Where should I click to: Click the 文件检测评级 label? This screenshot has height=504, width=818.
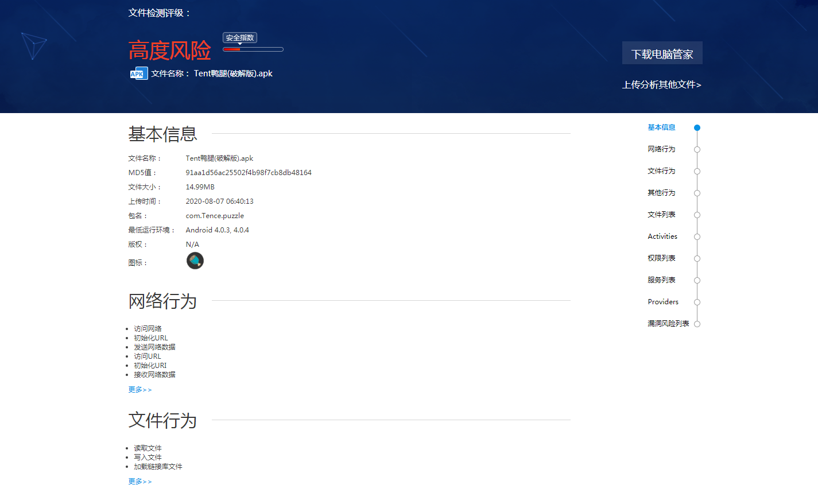click(160, 13)
